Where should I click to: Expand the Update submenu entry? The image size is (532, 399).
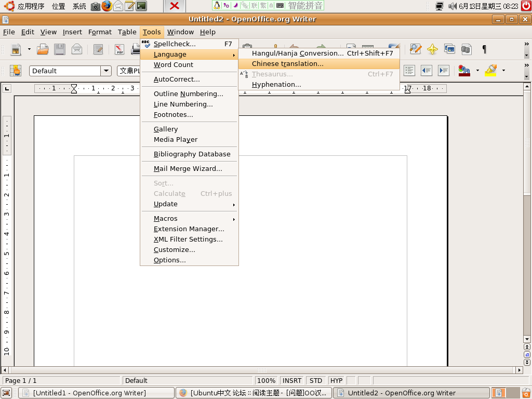[x=189, y=204]
